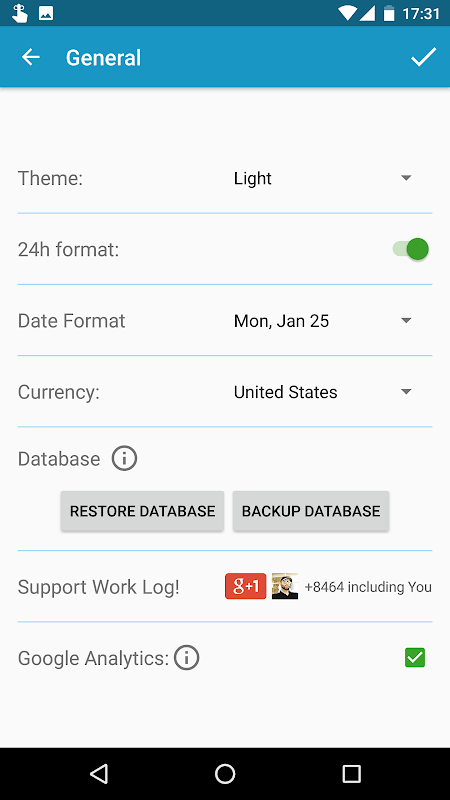Tap the red g+1 badge
The image size is (450, 800).
(x=245, y=586)
